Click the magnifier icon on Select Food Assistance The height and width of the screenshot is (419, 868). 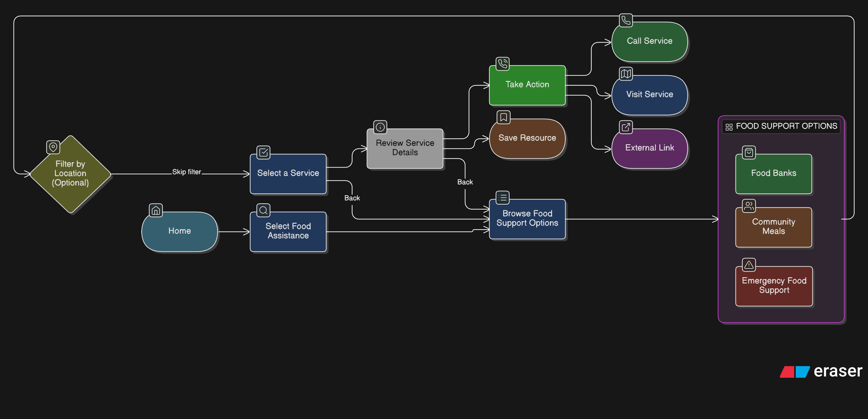263,210
